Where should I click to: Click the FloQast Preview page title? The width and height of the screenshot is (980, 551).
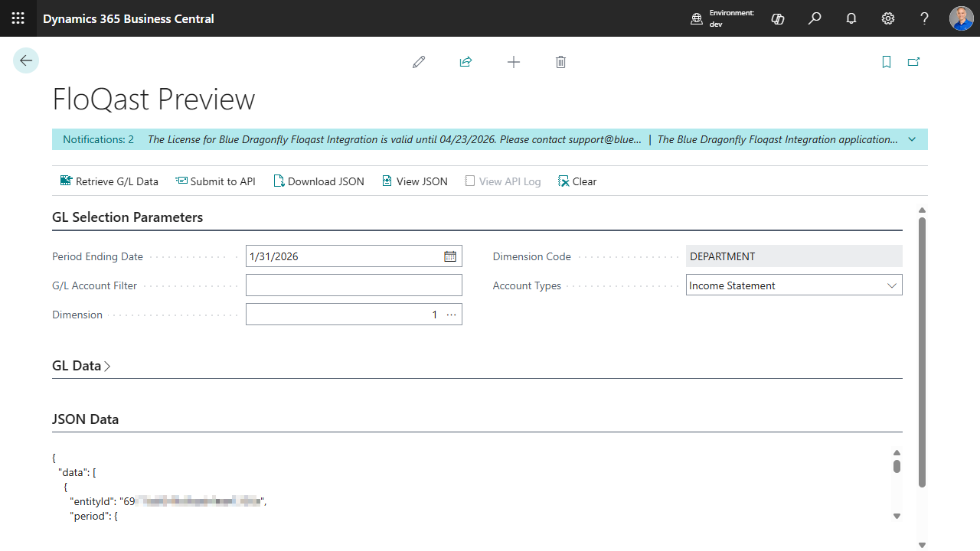153,99
